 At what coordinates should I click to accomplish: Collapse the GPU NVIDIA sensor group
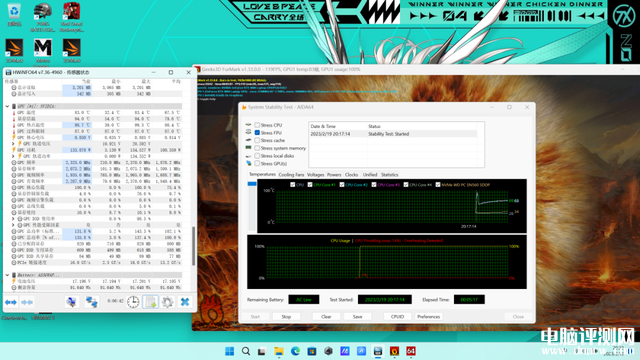(7, 106)
